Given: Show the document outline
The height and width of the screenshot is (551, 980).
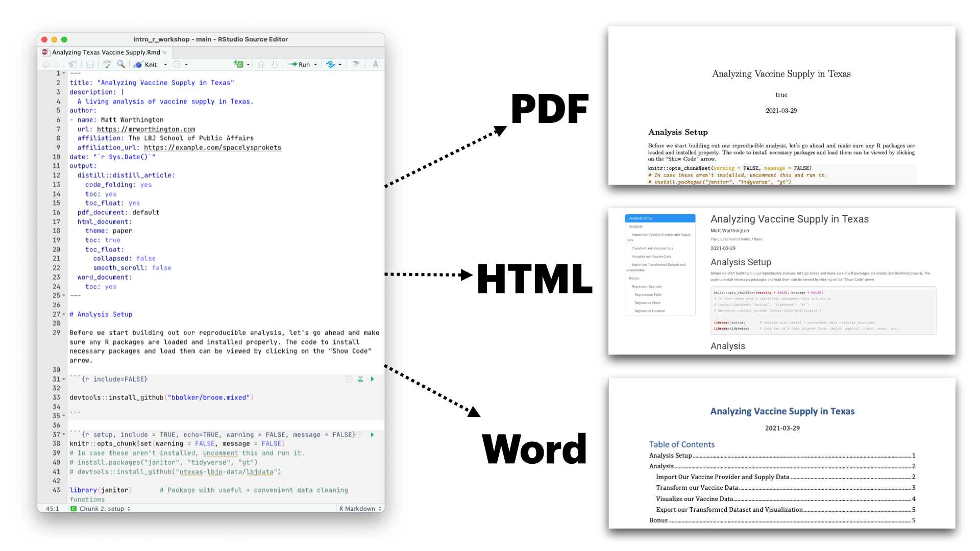Looking at the screenshot, I should coord(356,64).
